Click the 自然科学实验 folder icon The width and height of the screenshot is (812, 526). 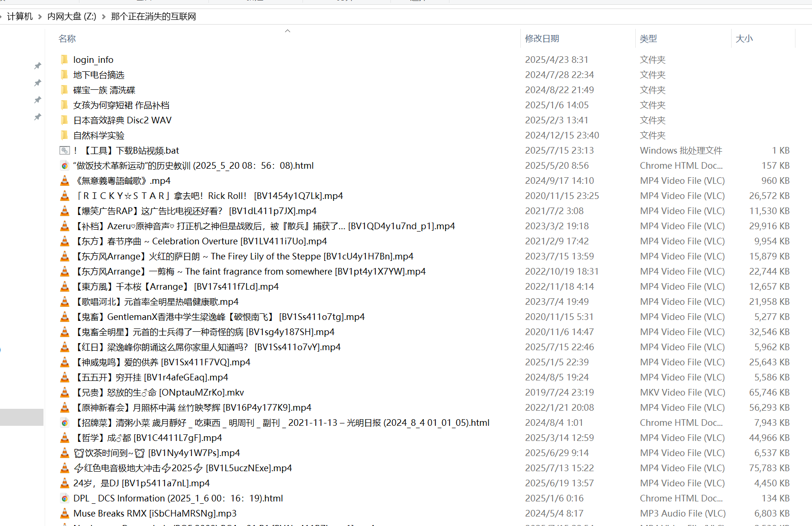(x=64, y=135)
